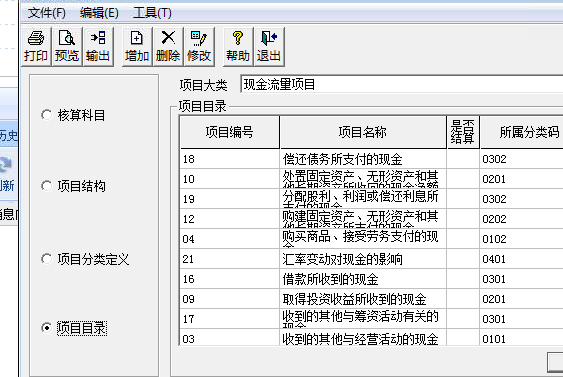Click project number cell 03
563x377 pixels.
coord(230,338)
